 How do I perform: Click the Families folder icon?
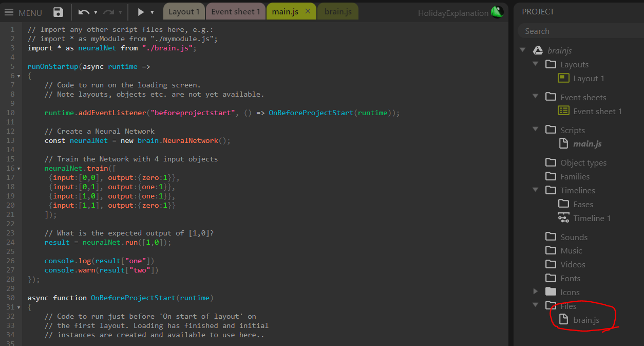tap(551, 176)
